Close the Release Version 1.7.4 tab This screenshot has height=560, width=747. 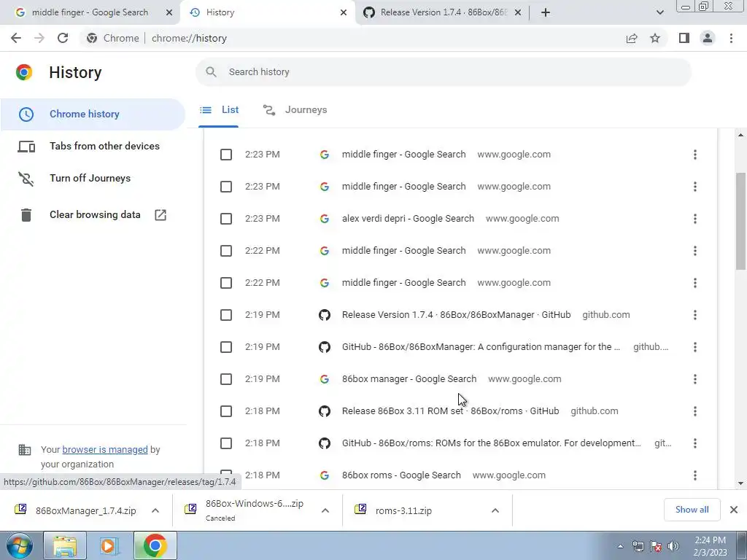pyautogui.click(x=518, y=12)
